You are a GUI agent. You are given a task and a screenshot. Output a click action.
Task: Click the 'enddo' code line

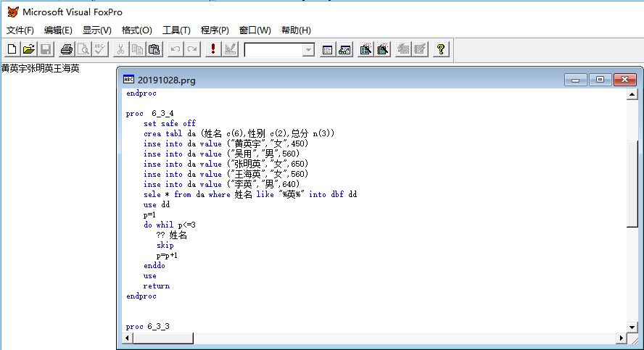pyautogui.click(x=154, y=265)
